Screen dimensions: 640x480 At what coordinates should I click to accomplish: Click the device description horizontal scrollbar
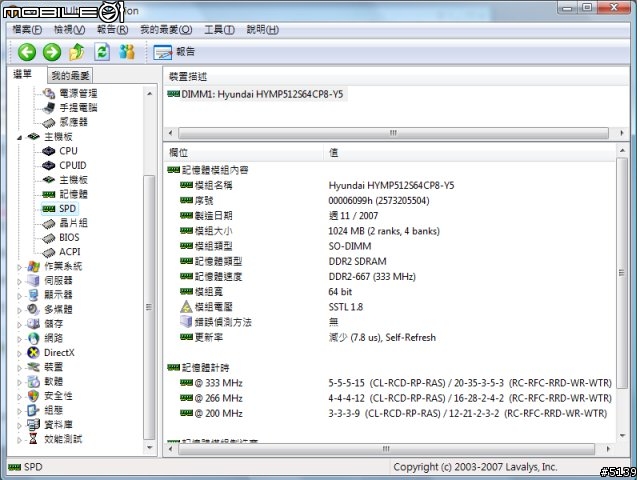coord(393,133)
